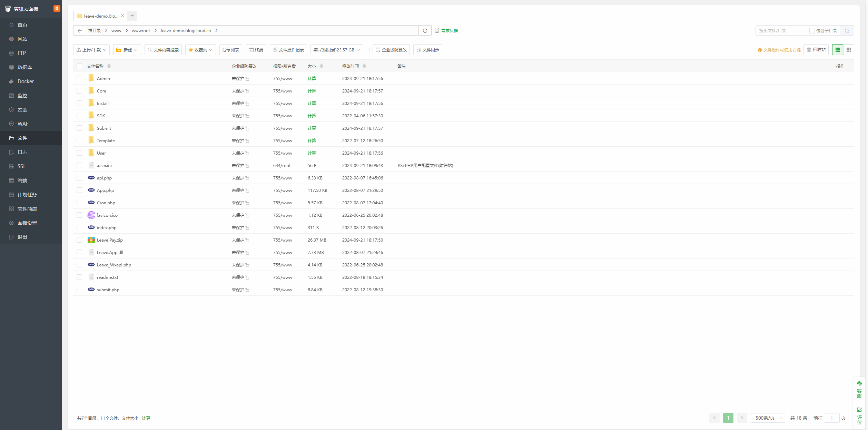The width and height of the screenshot is (868, 430).
Task: Open the New (新建) dropdown menu
Action: click(127, 50)
